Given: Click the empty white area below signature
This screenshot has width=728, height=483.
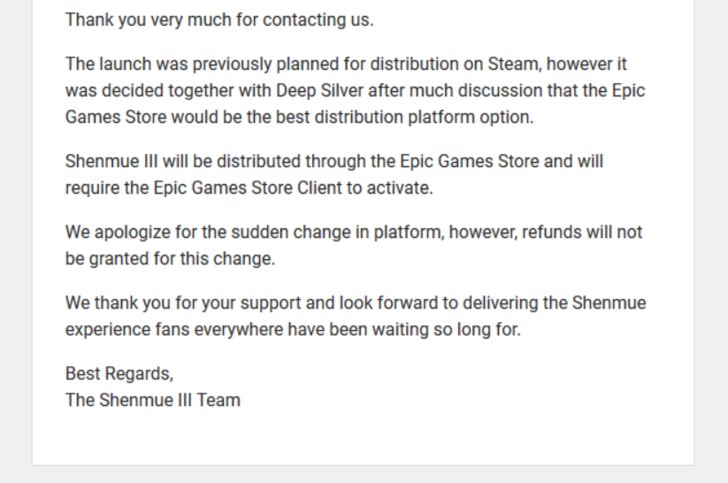Looking at the screenshot, I should pyautogui.click(x=363, y=437).
